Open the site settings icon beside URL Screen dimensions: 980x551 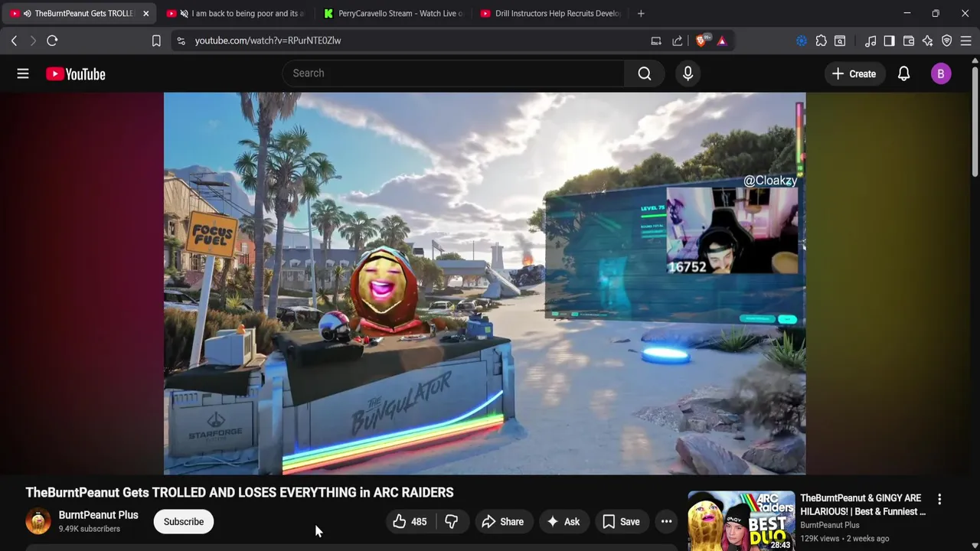(x=181, y=41)
